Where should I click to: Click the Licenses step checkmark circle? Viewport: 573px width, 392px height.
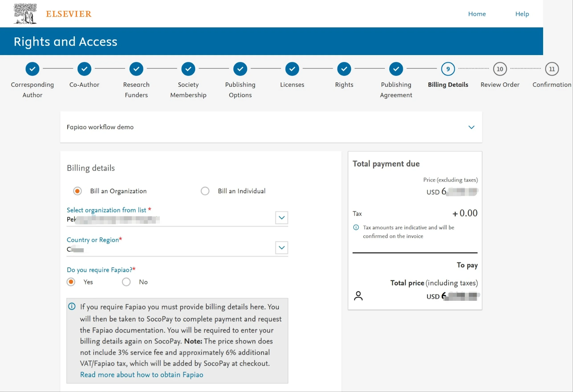click(292, 69)
